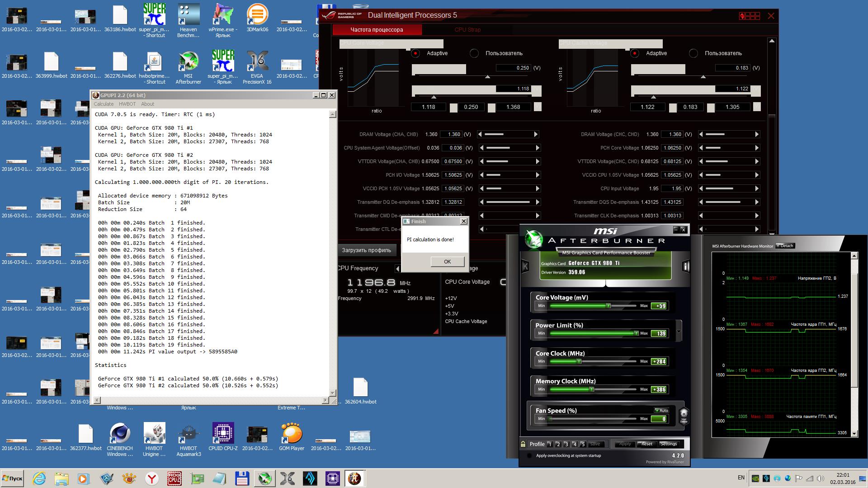Open 3DMark06 desktop shortcut
868x488 pixels.
coord(257,18)
